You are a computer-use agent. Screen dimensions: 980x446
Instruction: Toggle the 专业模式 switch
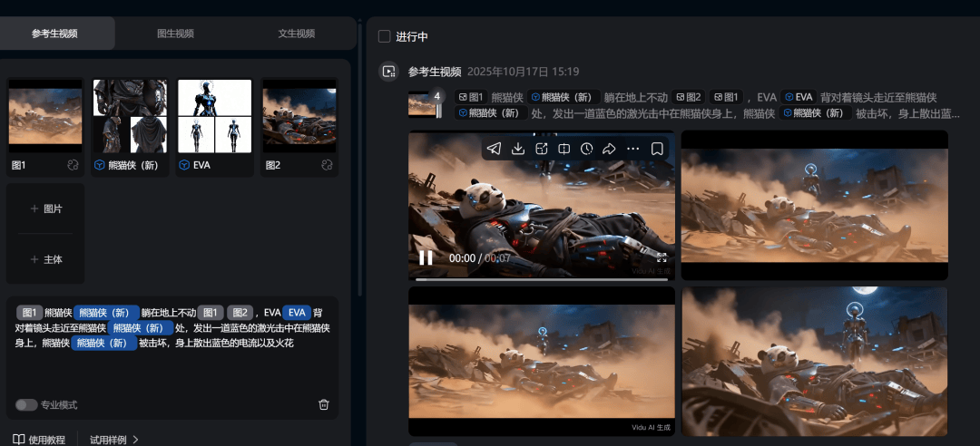pyautogui.click(x=26, y=404)
